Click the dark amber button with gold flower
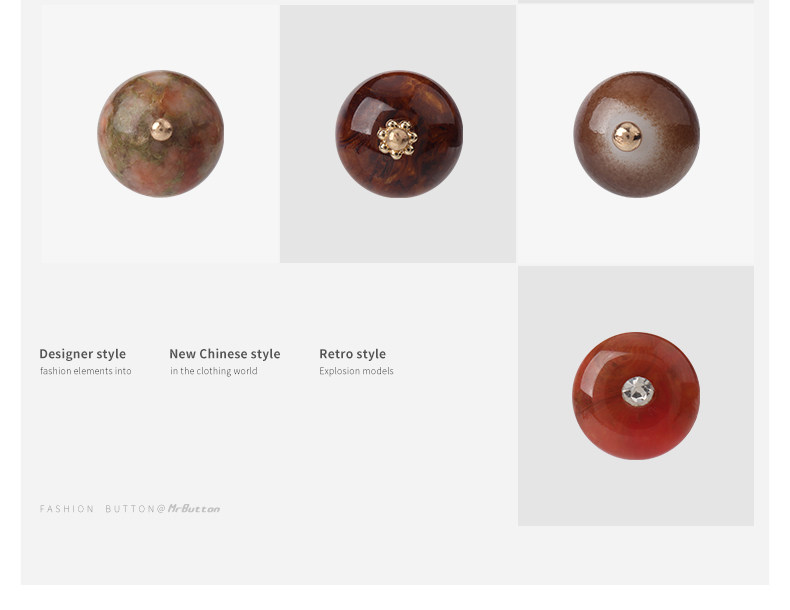 tap(399, 134)
